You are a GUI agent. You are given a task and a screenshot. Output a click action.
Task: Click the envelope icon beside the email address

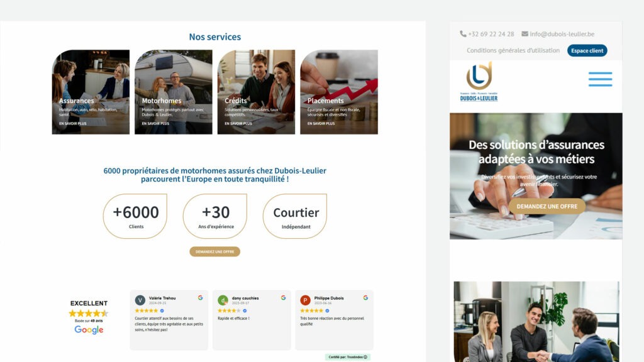point(525,34)
